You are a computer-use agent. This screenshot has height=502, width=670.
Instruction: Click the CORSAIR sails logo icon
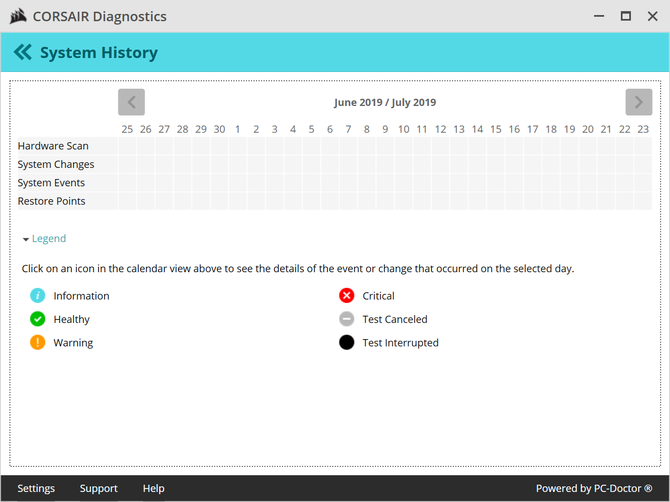click(18, 17)
